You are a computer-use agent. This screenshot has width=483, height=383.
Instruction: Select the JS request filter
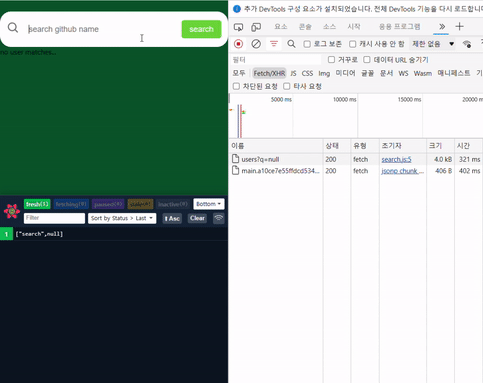(293, 73)
